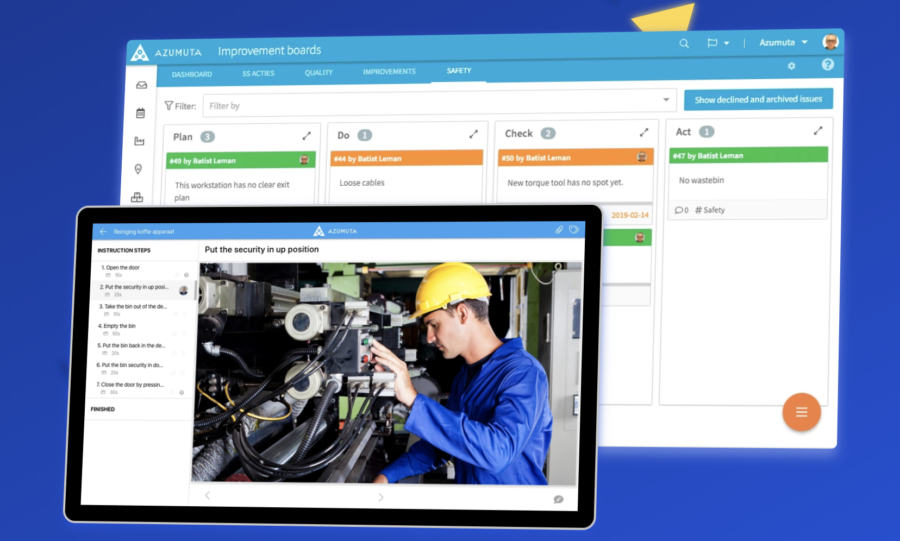Viewport: 900px width, 541px height.
Task: Expand the Plan column
Action: tap(307, 135)
